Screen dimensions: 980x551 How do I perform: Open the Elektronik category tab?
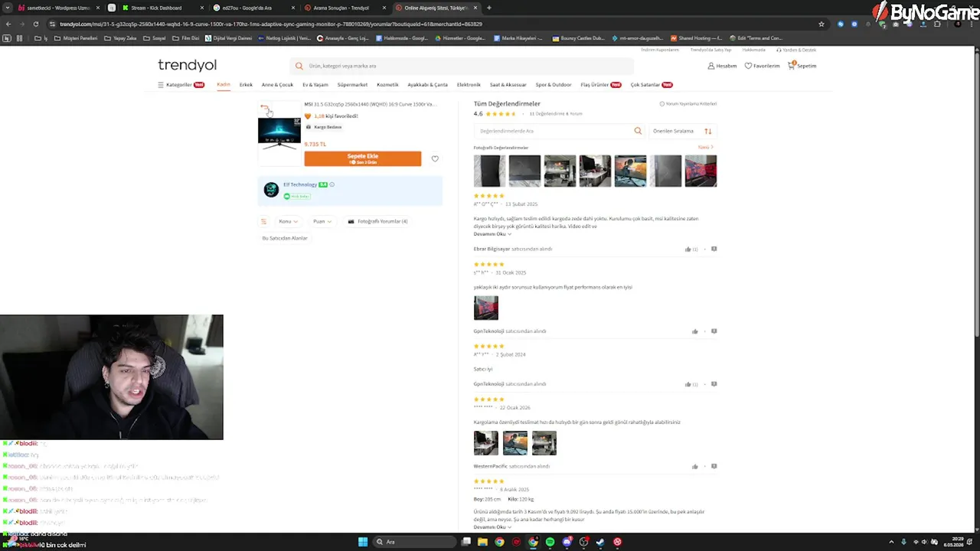[x=469, y=85]
